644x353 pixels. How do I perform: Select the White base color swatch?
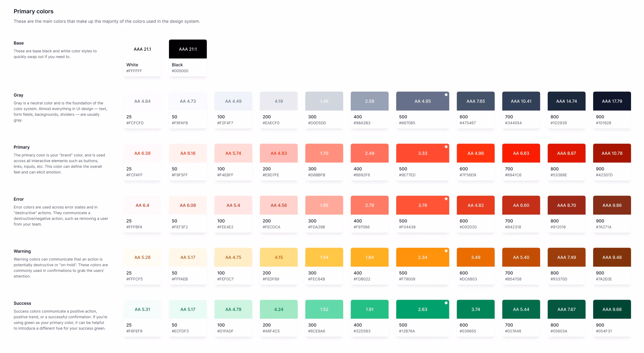tap(142, 49)
